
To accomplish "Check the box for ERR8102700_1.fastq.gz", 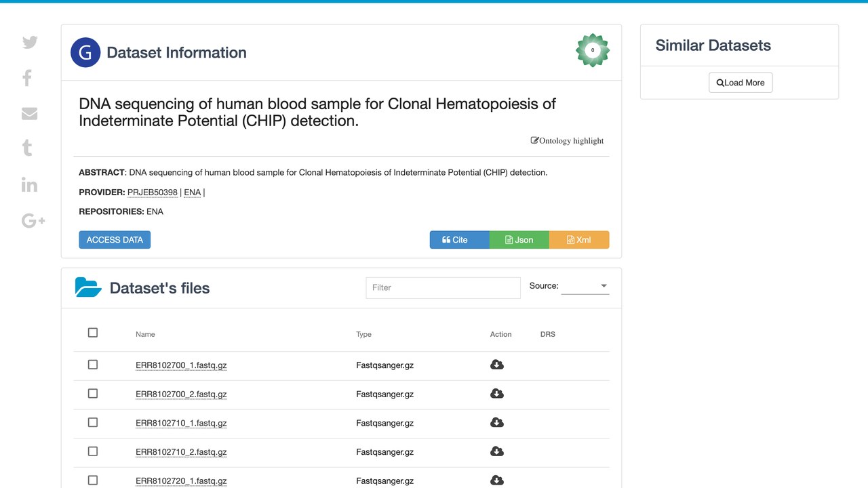I will point(93,365).
